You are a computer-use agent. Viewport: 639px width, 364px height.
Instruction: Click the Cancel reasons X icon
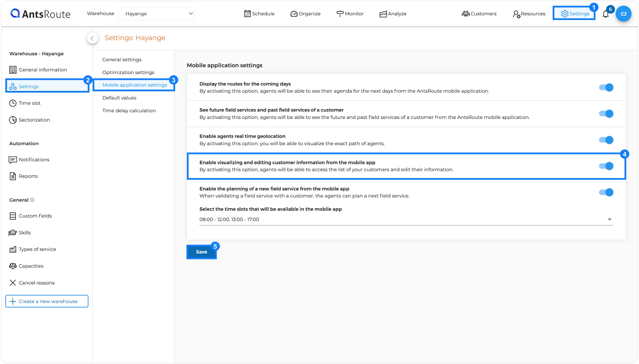[x=13, y=283]
